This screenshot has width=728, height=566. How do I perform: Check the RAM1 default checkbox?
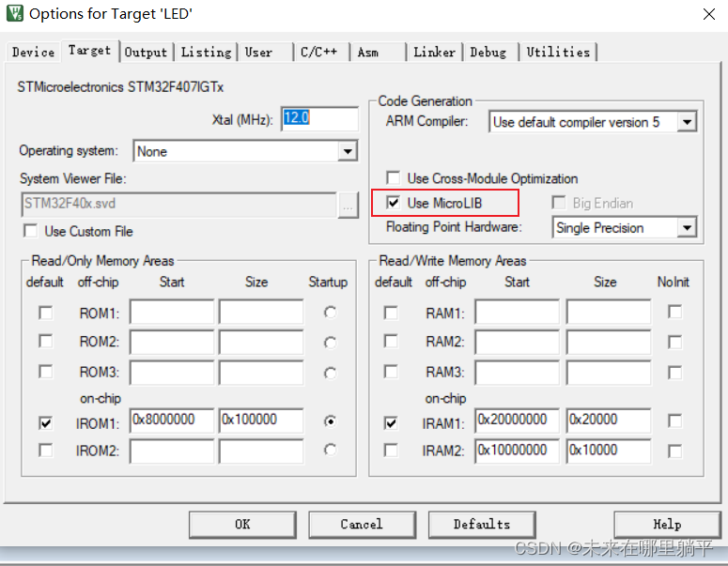coord(391,313)
